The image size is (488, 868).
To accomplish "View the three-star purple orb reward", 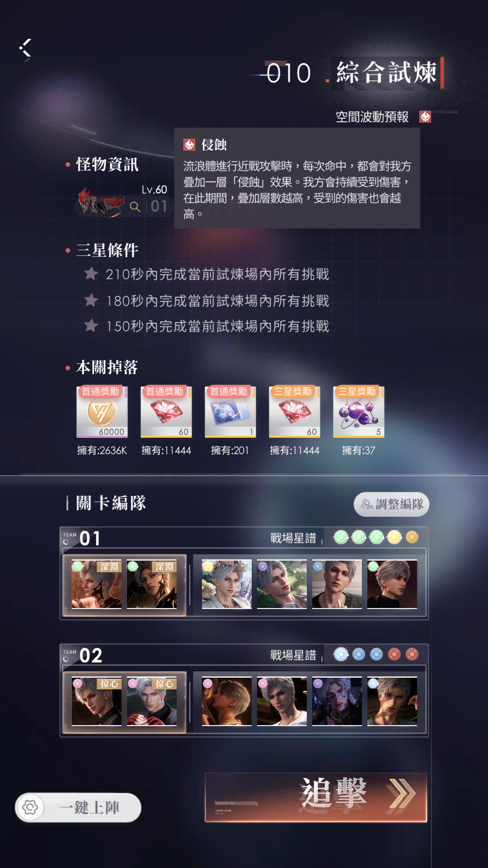I will (x=359, y=412).
